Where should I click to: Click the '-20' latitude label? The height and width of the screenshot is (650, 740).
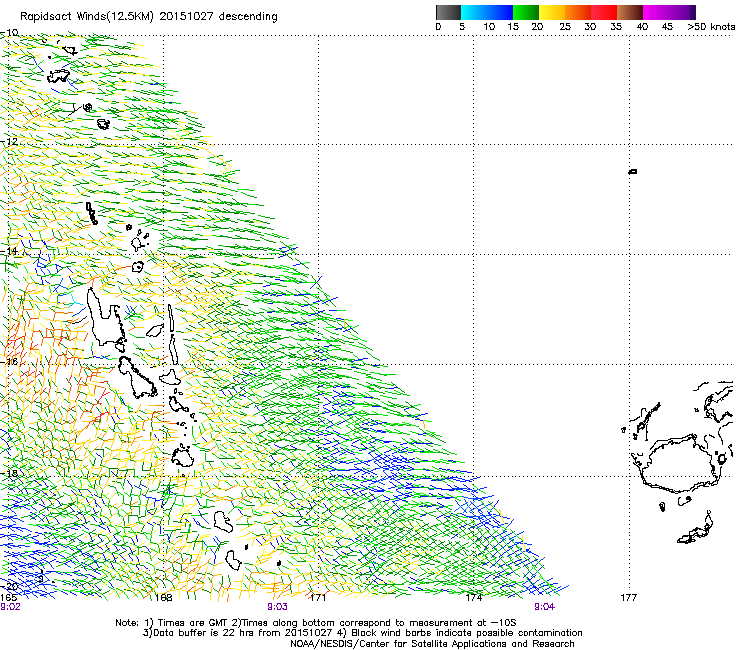[x=9, y=586]
